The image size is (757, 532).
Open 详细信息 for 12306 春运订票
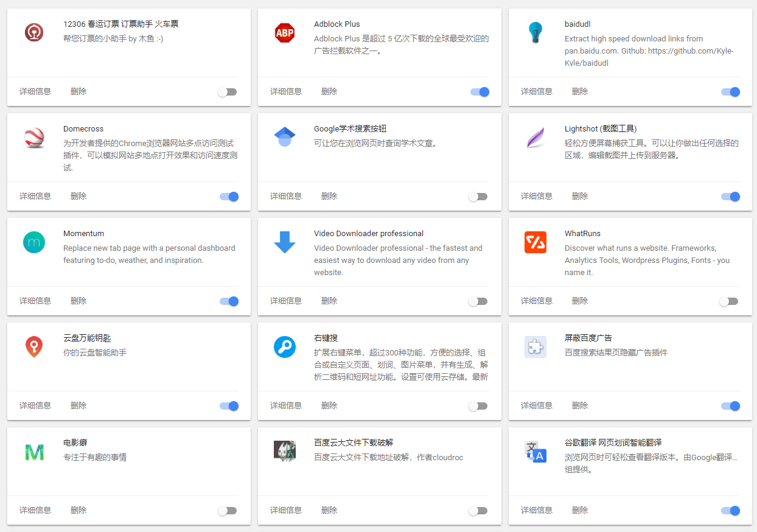[35, 91]
